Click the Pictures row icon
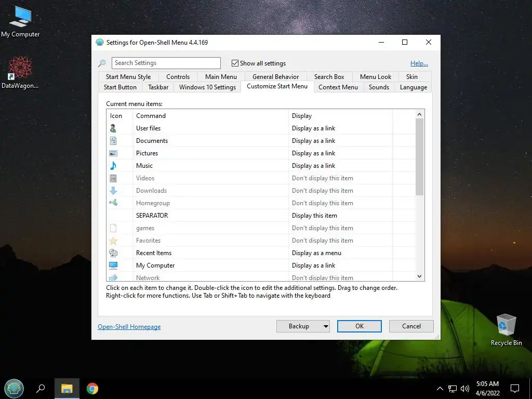Image resolution: width=532 pixels, height=399 pixels. [113, 153]
